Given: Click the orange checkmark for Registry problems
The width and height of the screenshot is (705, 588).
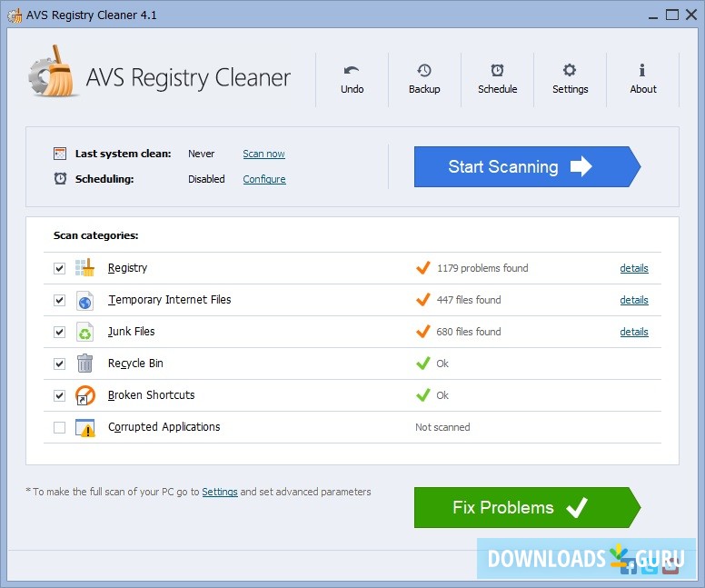Looking at the screenshot, I should [x=423, y=268].
